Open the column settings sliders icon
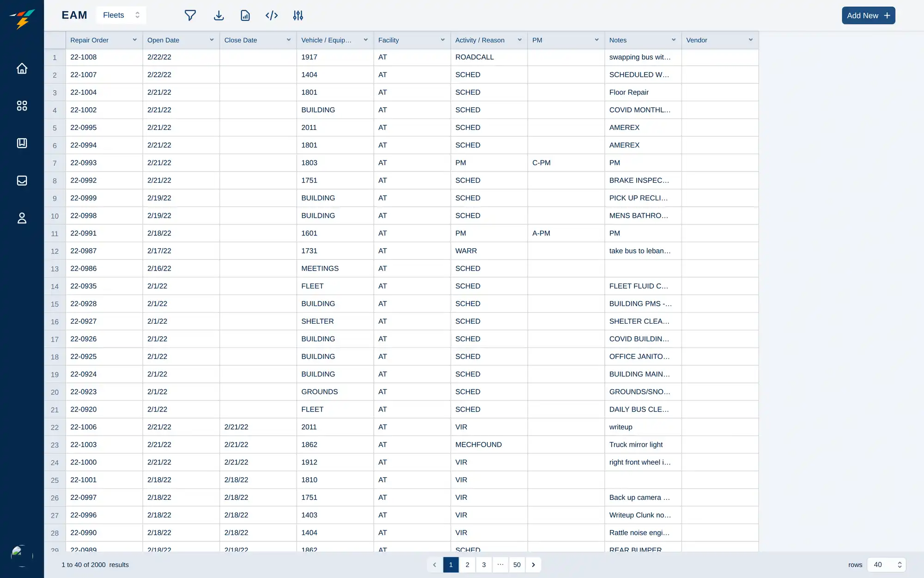This screenshot has height=578, width=924. pos(298,15)
